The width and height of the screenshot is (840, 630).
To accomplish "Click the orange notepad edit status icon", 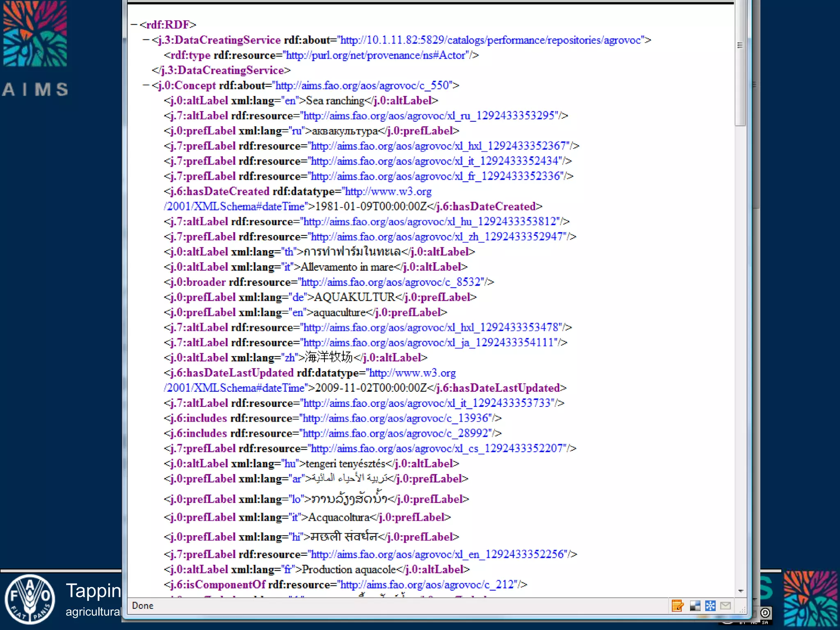I will click(678, 606).
